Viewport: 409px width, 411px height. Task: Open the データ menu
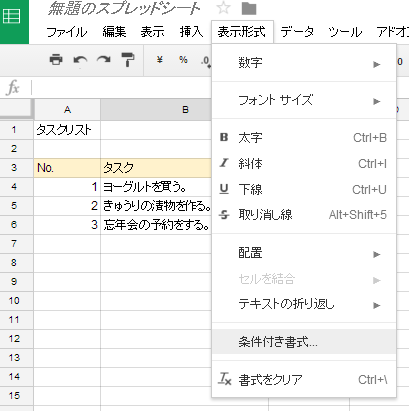click(297, 32)
